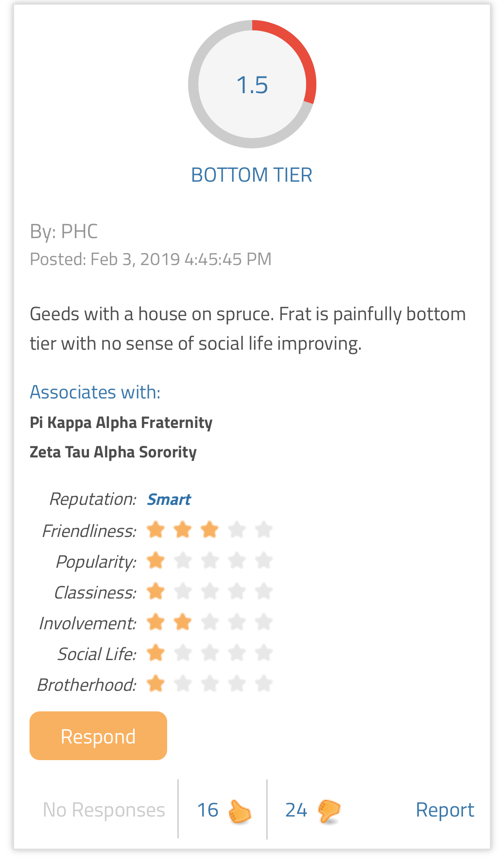Image resolution: width=504 pixels, height=858 pixels.
Task: Click the second Involvement star
Action: [x=183, y=622]
